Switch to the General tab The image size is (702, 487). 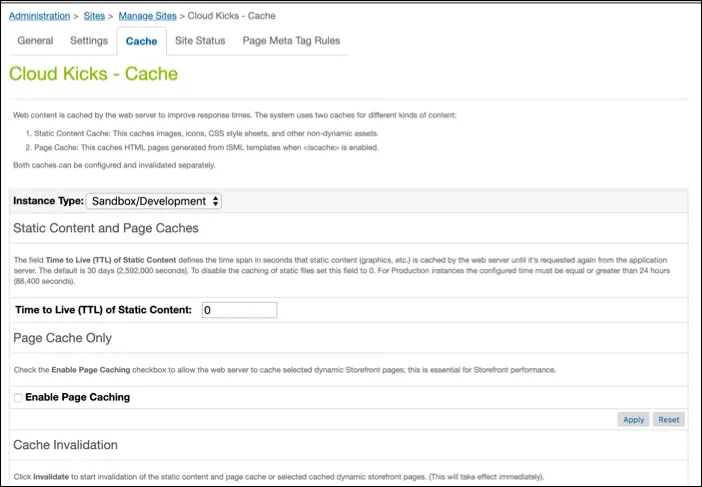(x=35, y=41)
